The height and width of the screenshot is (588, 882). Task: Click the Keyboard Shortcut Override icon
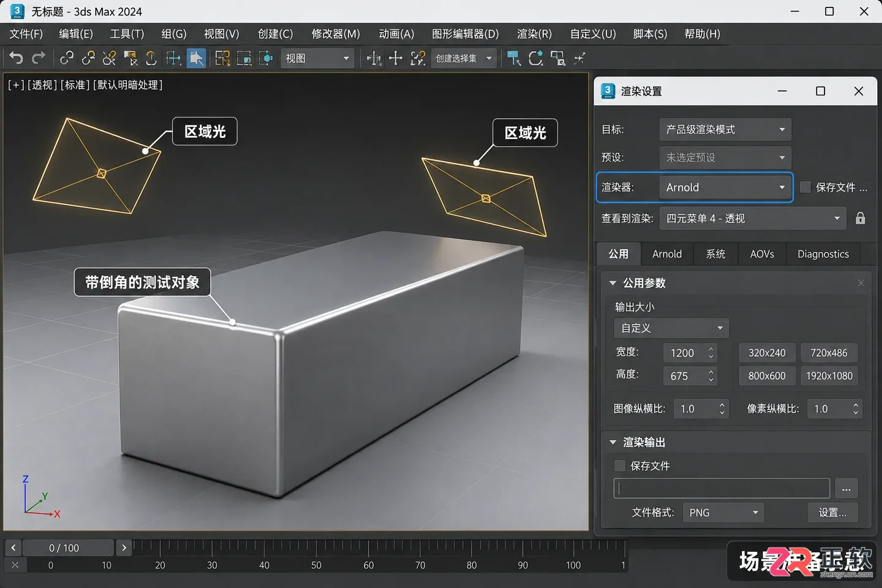(x=418, y=58)
